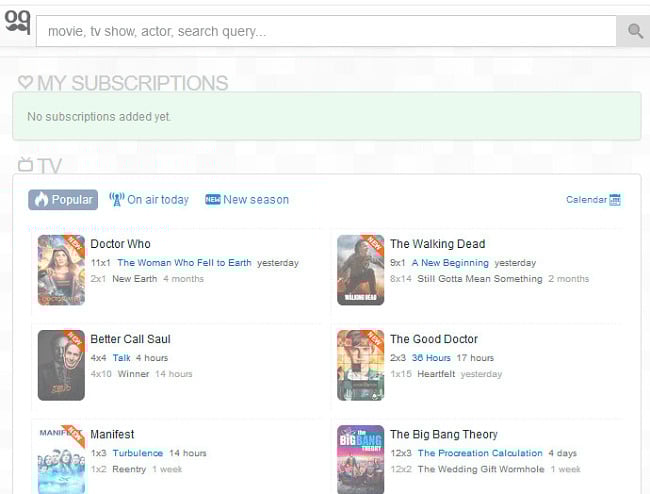This screenshot has height=494, width=650.
Task: Click the Reentry episode entry
Action: tap(129, 469)
